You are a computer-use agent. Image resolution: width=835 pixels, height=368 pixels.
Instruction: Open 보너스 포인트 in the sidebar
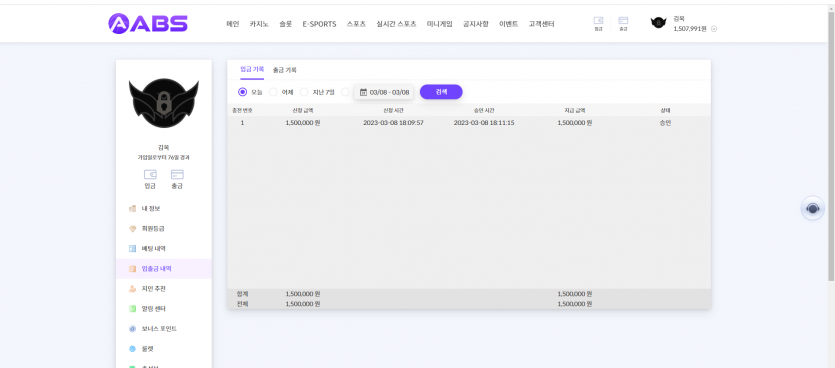[163, 329]
